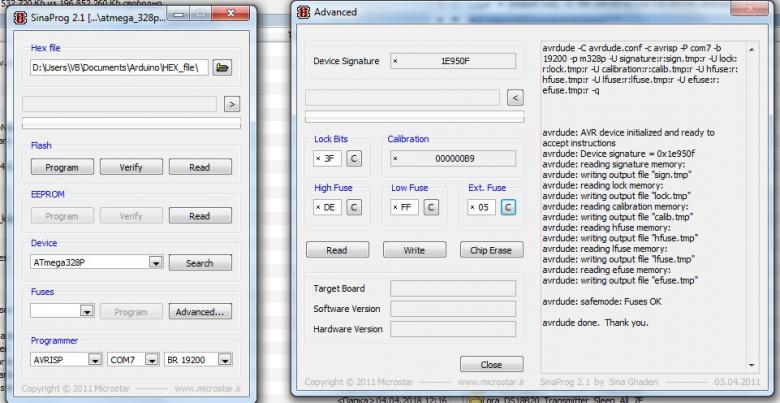
Task: Click the Lock Bits value field 3F
Action: pyautogui.click(x=327, y=159)
